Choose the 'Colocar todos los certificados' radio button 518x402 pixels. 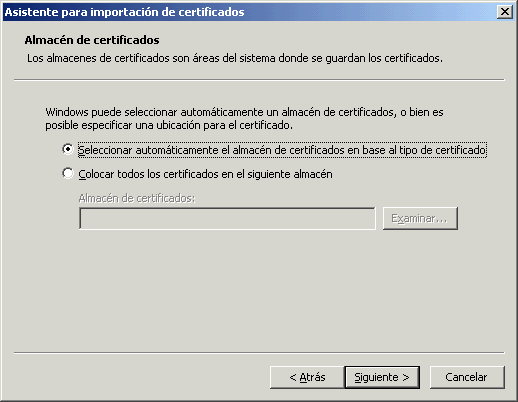tap(68, 173)
